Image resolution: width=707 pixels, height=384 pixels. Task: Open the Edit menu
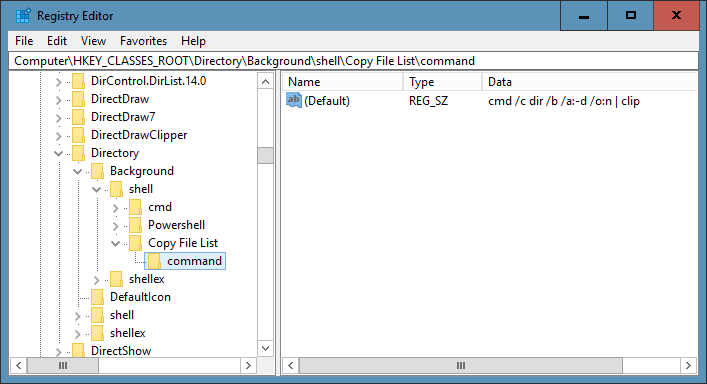[57, 41]
